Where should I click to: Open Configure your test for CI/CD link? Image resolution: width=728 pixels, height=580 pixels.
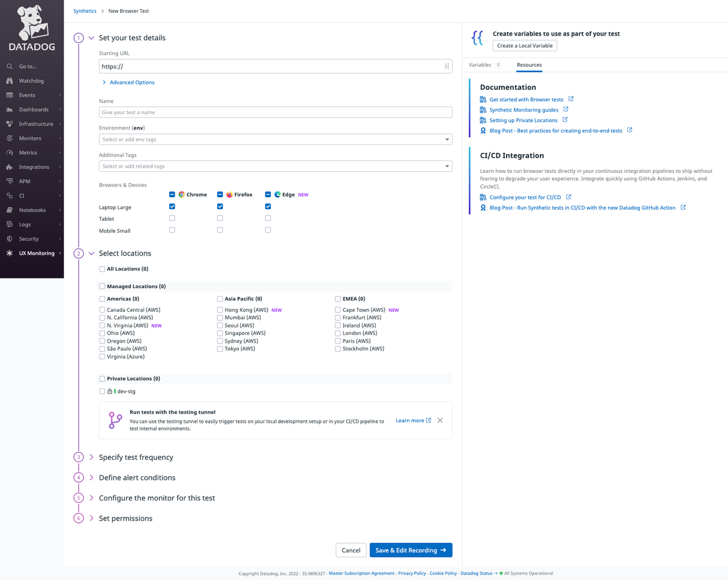point(525,197)
